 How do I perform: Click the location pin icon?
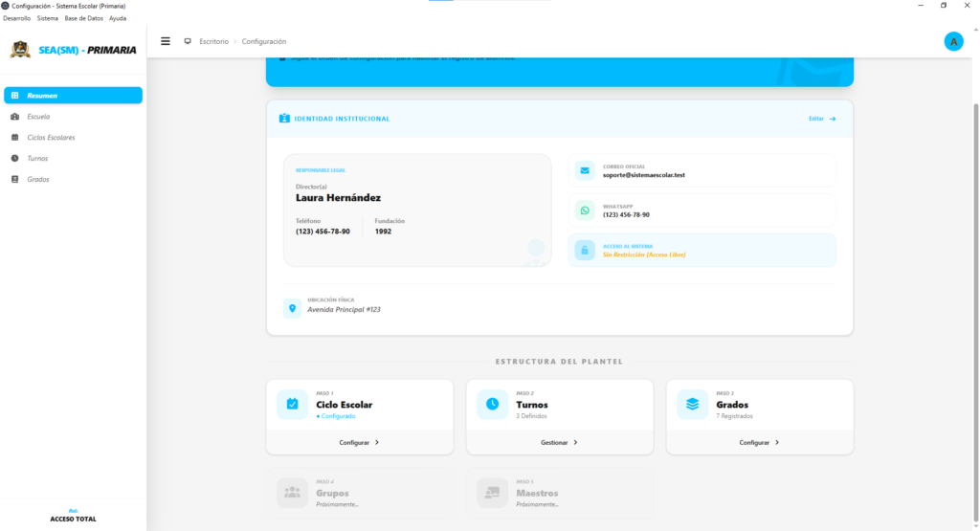(x=292, y=308)
